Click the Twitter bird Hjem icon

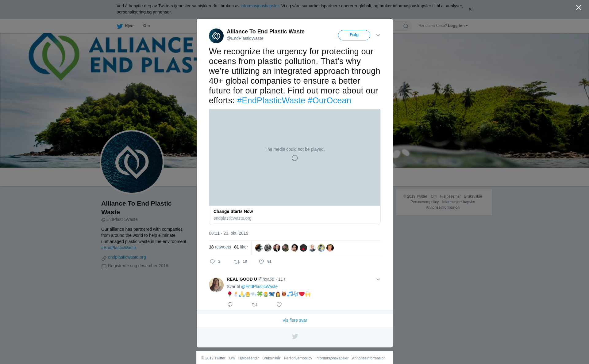120,26
